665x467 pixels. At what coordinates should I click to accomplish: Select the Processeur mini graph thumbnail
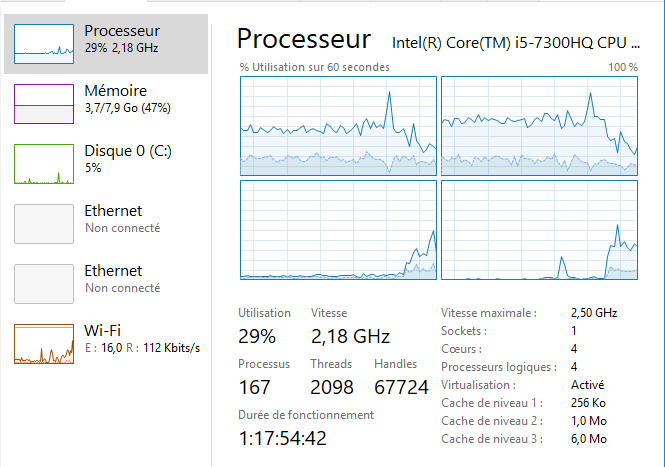click(44, 43)
